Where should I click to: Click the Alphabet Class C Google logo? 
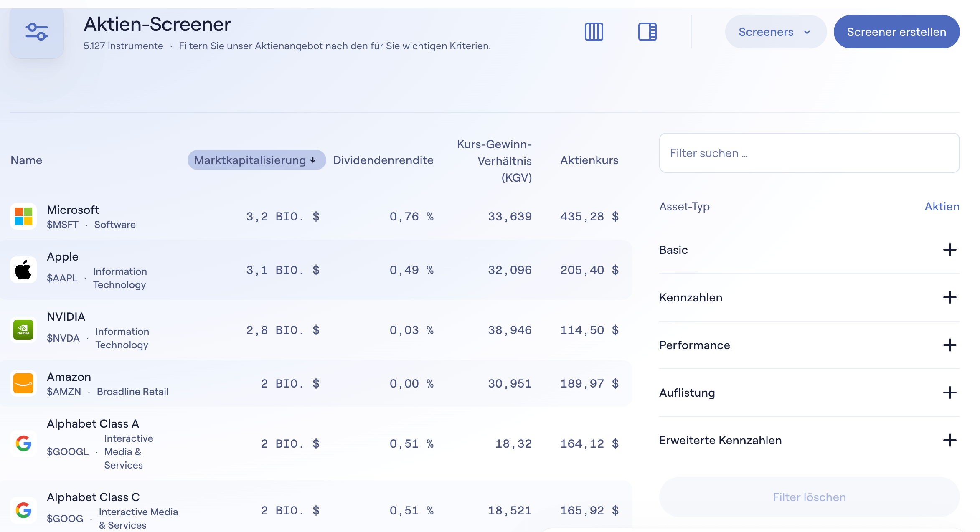(x=23, y=510)
